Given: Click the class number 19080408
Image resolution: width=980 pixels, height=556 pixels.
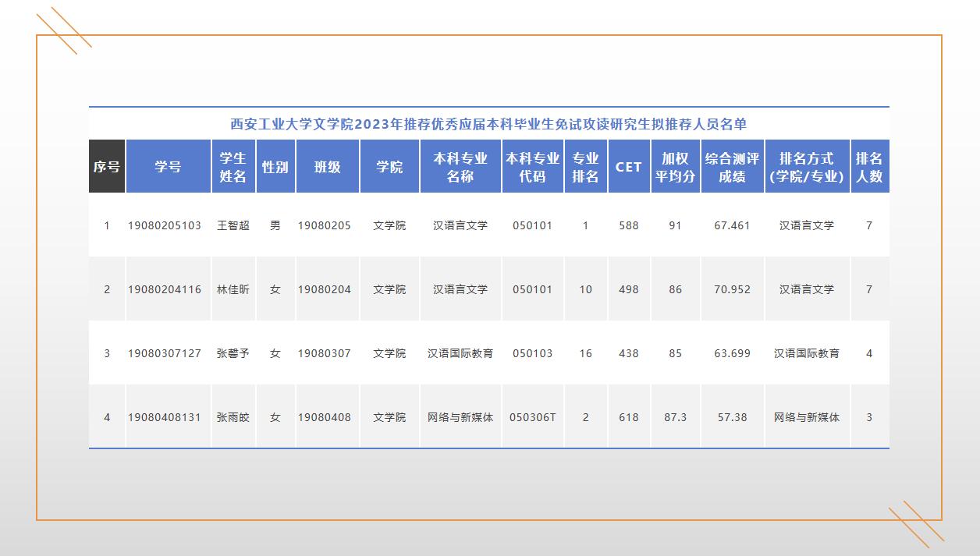Looking at the screenshot, I should 325,417.
